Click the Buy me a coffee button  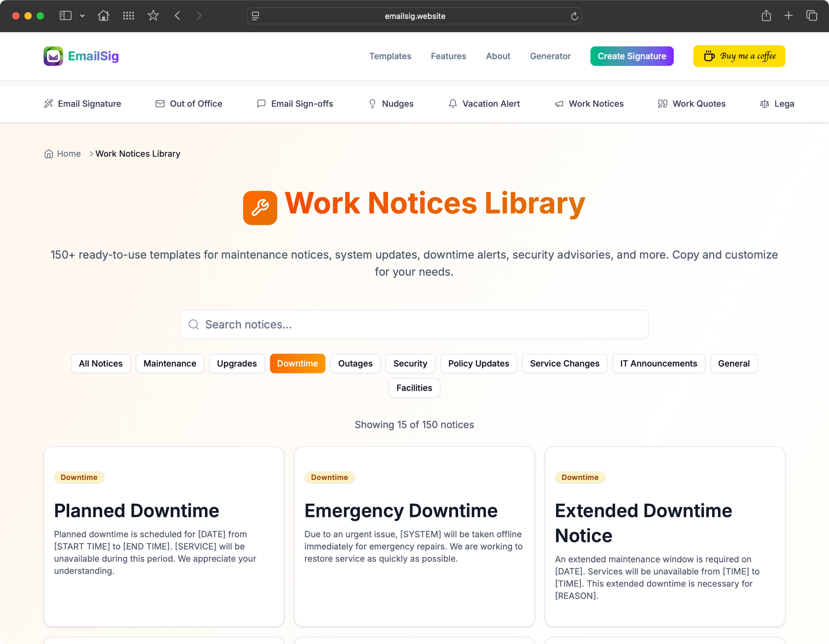[x=739, y=56]
